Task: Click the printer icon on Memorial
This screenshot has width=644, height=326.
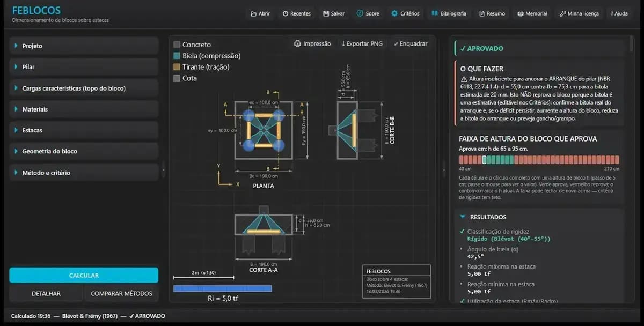Action: pyautogui.click(x=521, y=13)
